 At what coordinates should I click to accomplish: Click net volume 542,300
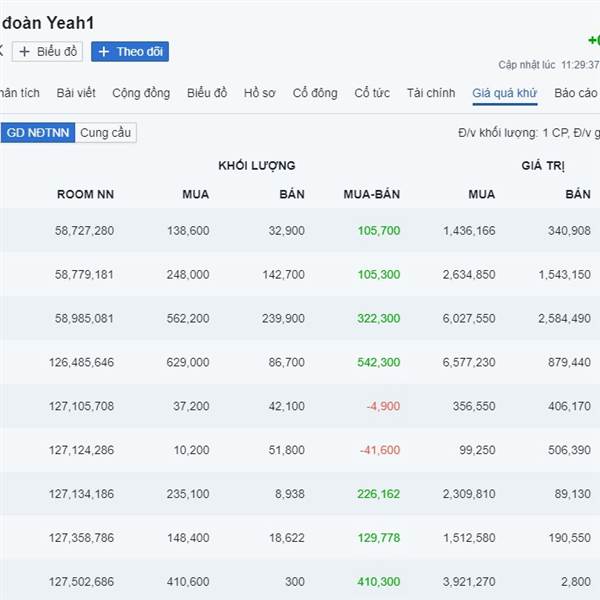coord(379,362)
